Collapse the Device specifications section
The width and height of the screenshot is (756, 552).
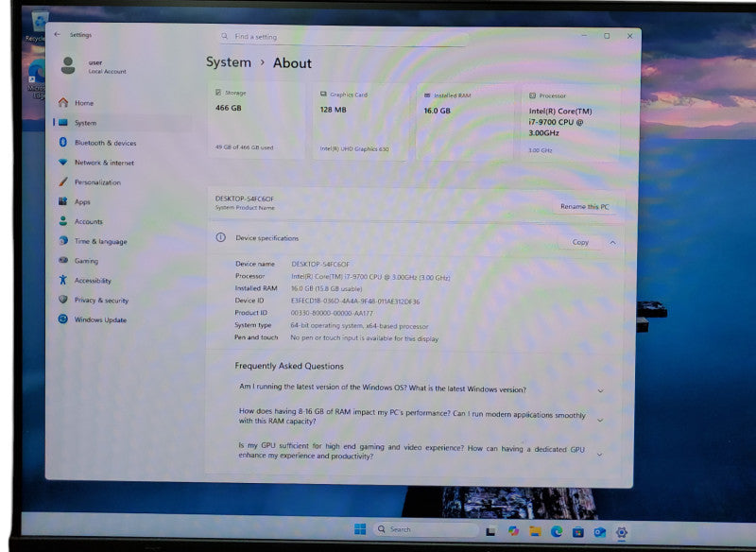click(x=612, y=242)
